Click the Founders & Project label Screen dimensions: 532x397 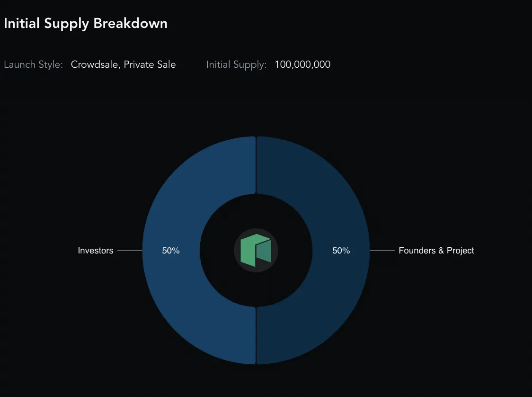point(436,251)
